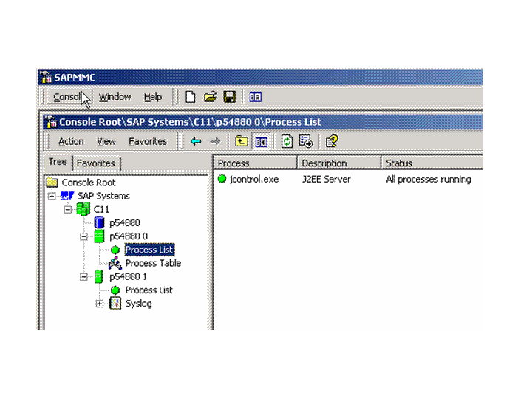Toggle the Show/Hide console tree icon
Screen dimensions: 532x399
(261, 141)
